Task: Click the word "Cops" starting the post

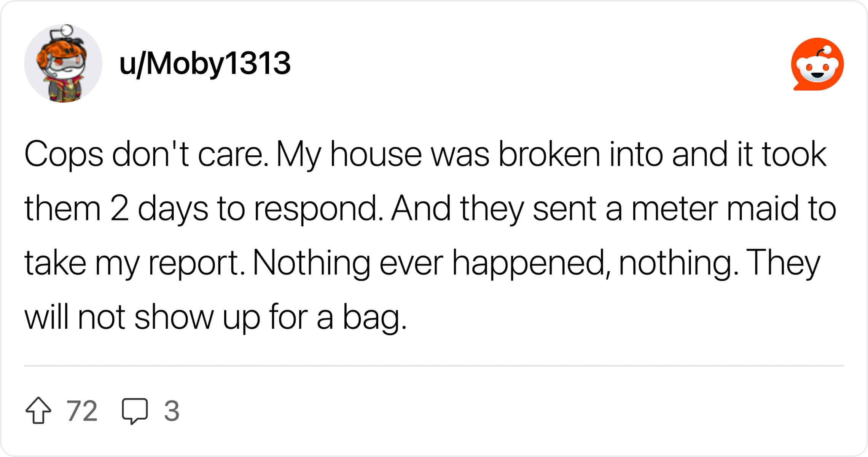Action: pos(64,154)
